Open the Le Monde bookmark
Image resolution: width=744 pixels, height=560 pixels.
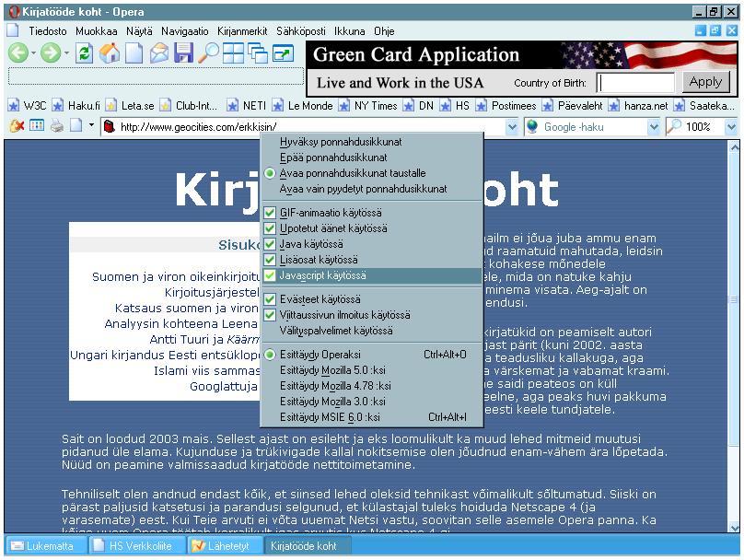(302, 105)
